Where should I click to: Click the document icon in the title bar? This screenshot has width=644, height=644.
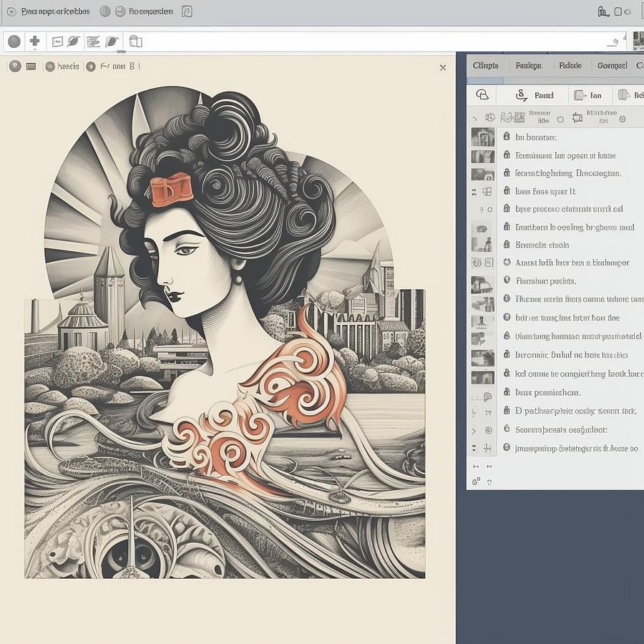pos(187,11)
